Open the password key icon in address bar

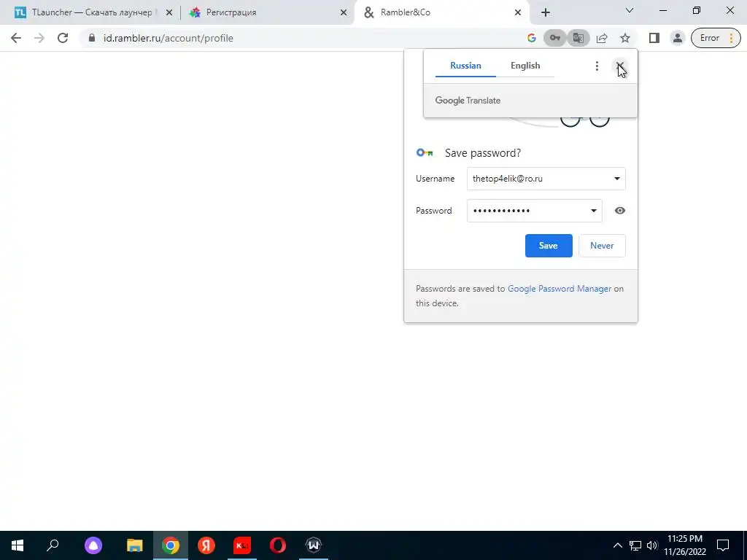(554, 38)
